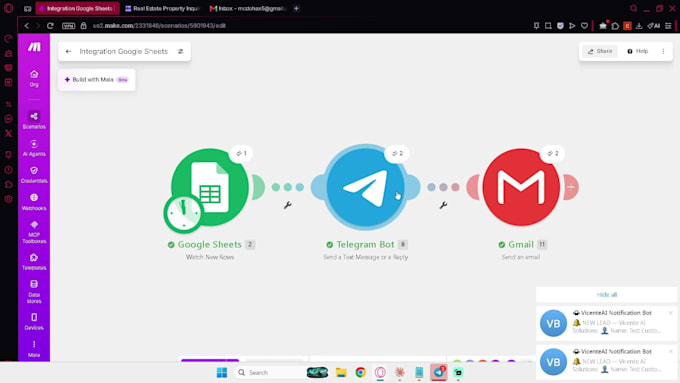680x383 pixels.
Task: Open the second VicenteAI Notification Bot message
Action: click(606, 362)
